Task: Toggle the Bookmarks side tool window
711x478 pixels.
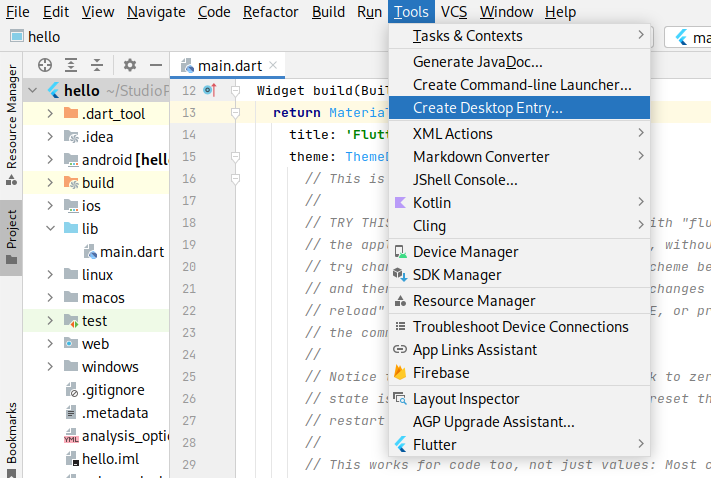Action: pyautogui.click(x=11, y=438)
